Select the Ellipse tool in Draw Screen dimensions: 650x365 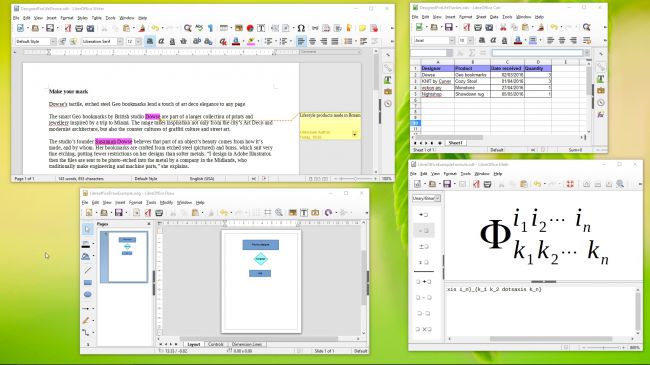pos(87,294)
